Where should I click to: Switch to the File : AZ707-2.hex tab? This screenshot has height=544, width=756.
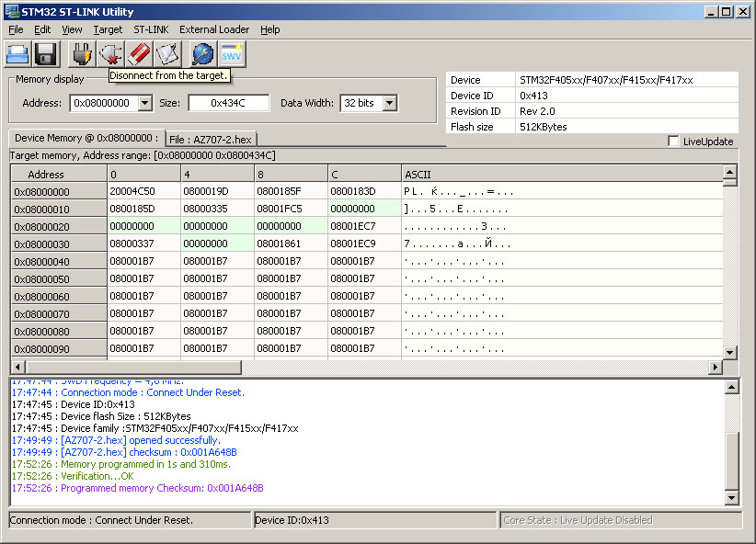pos(211,139)
